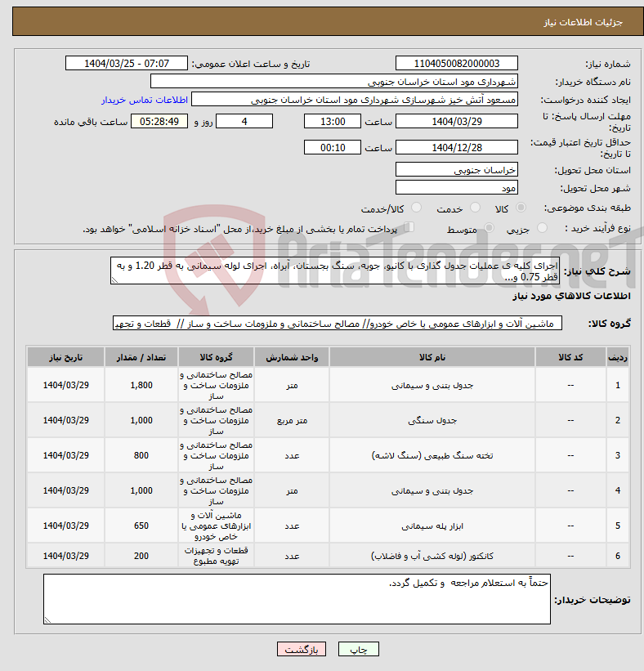Click the quantity 200 cell
The image size is (644, 671).
[141, 556]
